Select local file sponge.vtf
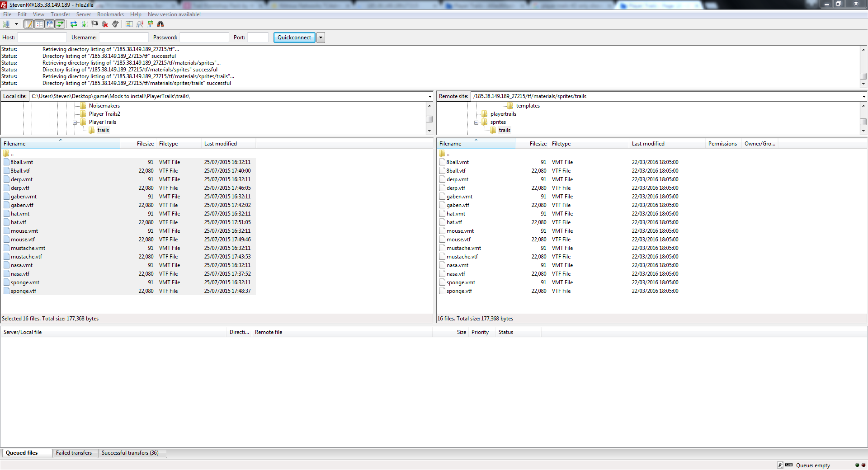Viewport: 868px width, 470px height. point(128,291)
